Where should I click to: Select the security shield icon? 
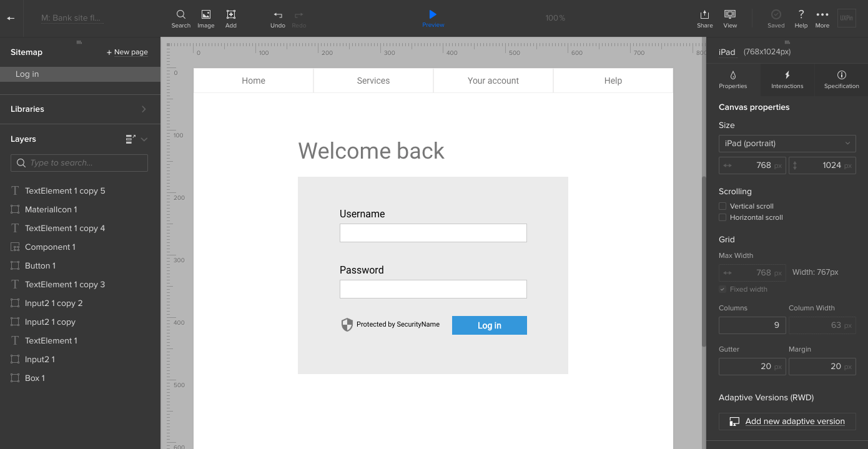(347, 325)
